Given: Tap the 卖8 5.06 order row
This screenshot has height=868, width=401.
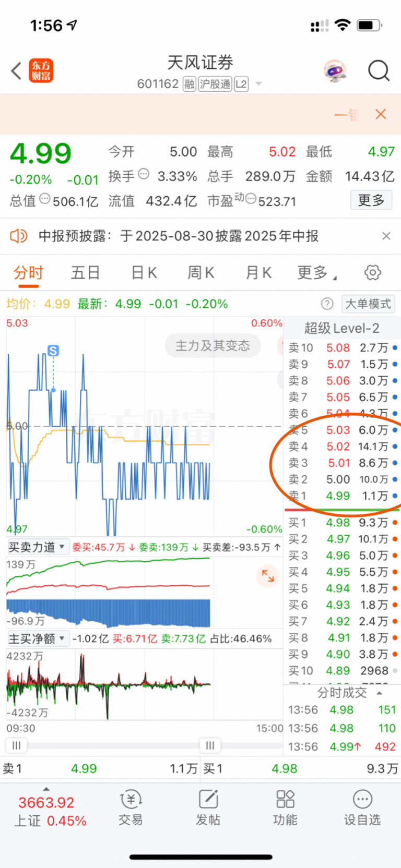Looking at the screenshot, I should tap(343, 381).
